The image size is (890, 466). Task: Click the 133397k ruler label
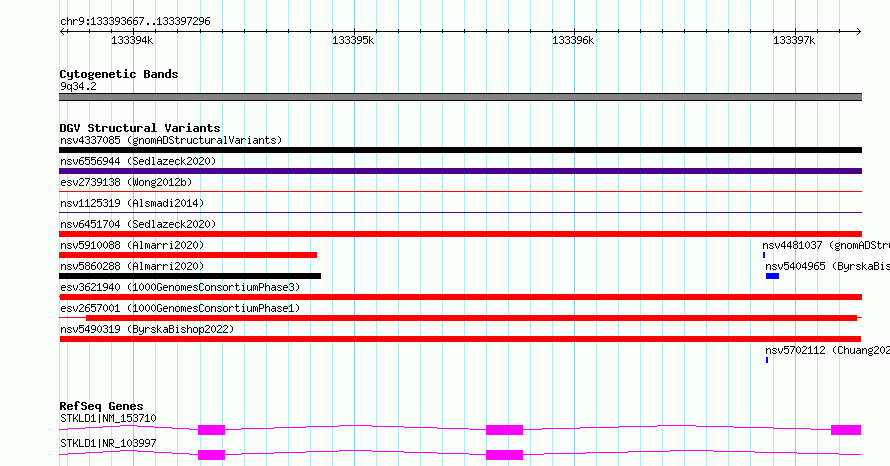pos(794,40)
